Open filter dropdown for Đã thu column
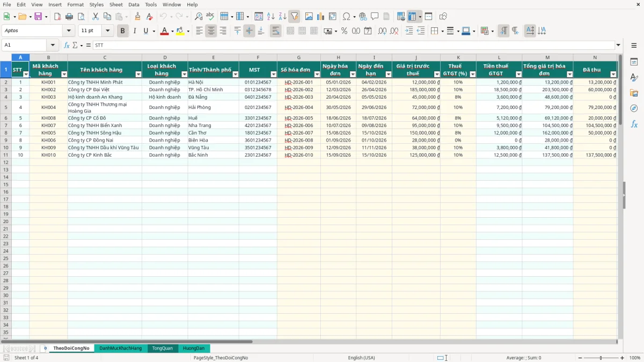Viewport: 644px width, 362px height. (613, 75)
